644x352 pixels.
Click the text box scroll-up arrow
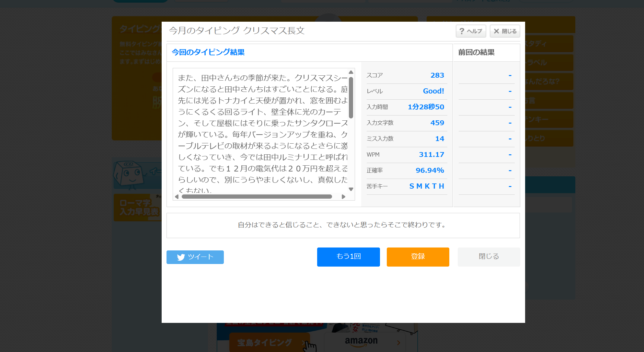(x=351, y=72)
